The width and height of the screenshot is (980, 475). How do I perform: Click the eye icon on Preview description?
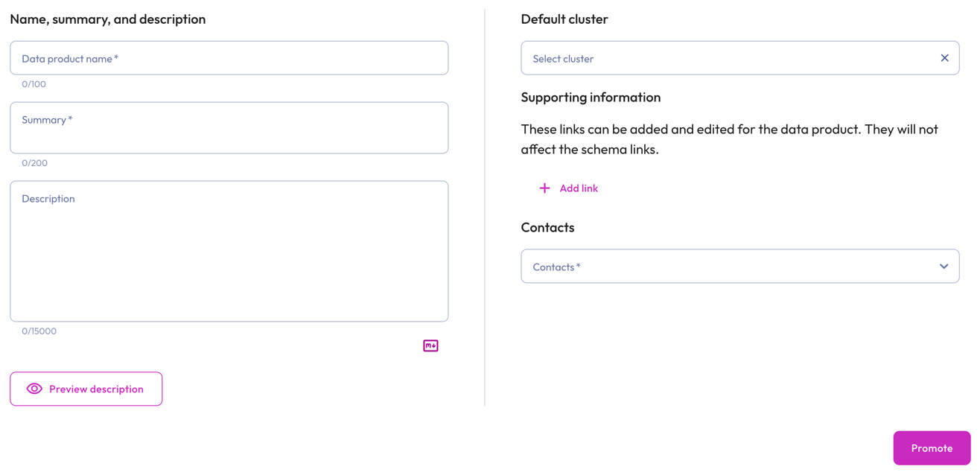pyautogui.click(x=34, y=389)
